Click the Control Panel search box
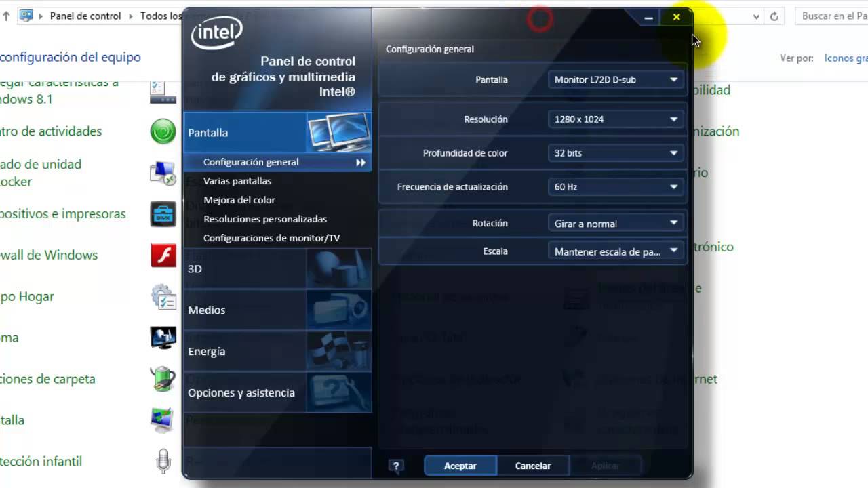 (x=831, y=16)
